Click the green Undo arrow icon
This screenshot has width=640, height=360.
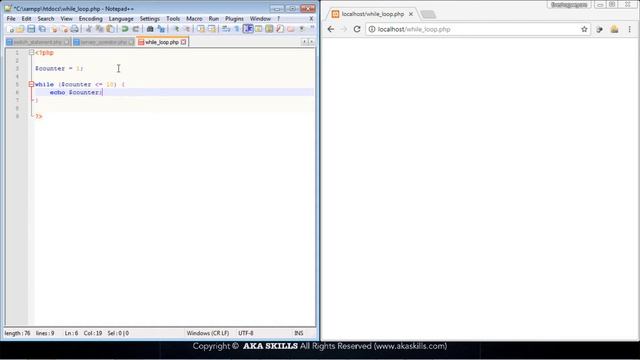(124, 29)
